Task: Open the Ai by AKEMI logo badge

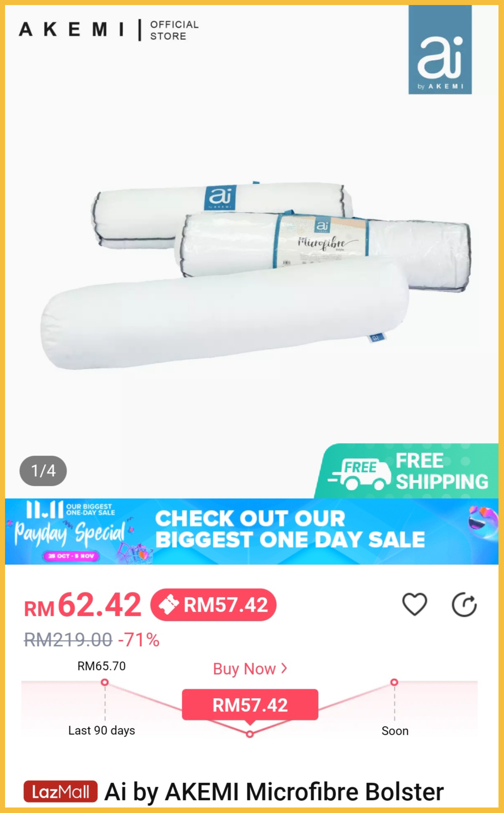Action: (x=440, y=50)
